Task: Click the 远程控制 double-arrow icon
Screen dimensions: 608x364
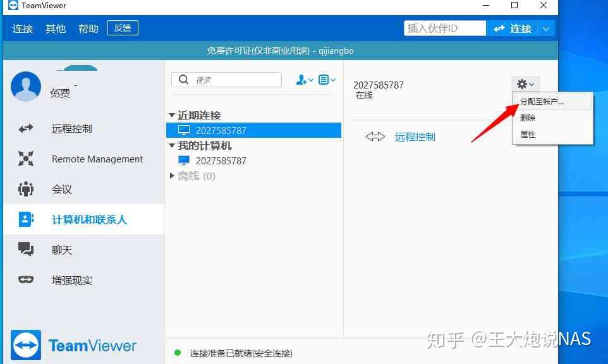Action: pyautogui.click(x=375, y=136)
